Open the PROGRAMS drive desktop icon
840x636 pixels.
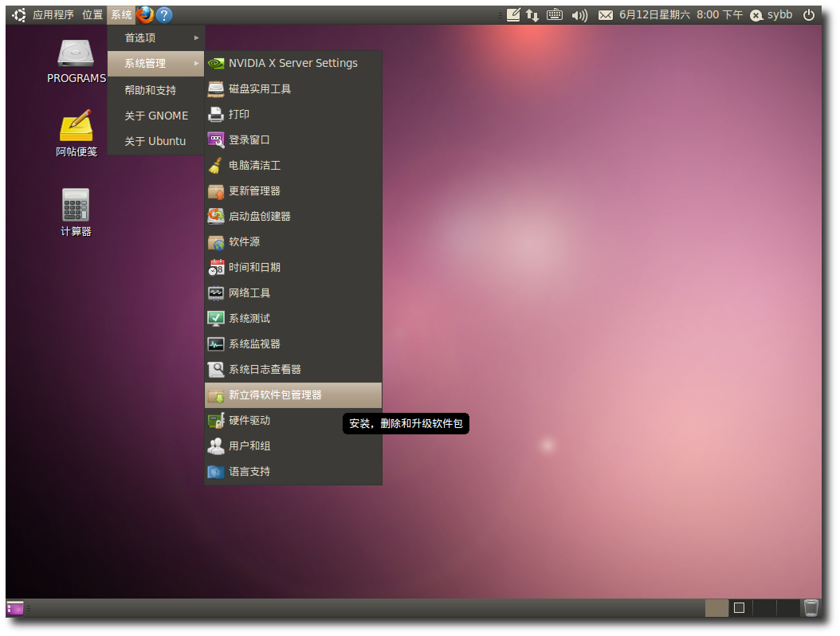[x=76, y=53]
